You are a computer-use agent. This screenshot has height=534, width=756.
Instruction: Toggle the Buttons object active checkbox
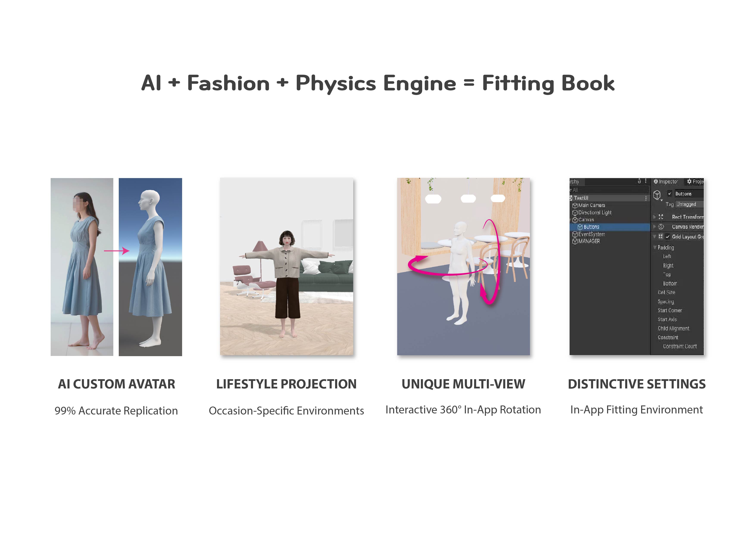click(669, 193)
